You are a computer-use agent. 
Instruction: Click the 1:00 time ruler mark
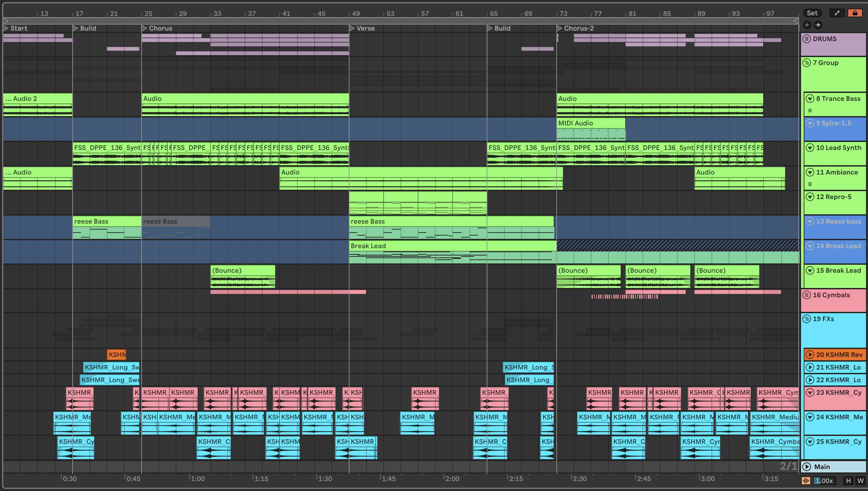coord(198,478)
